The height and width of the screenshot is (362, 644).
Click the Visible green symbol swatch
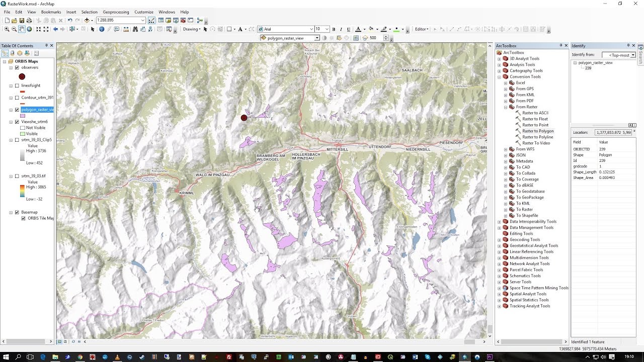click(23, 134)
